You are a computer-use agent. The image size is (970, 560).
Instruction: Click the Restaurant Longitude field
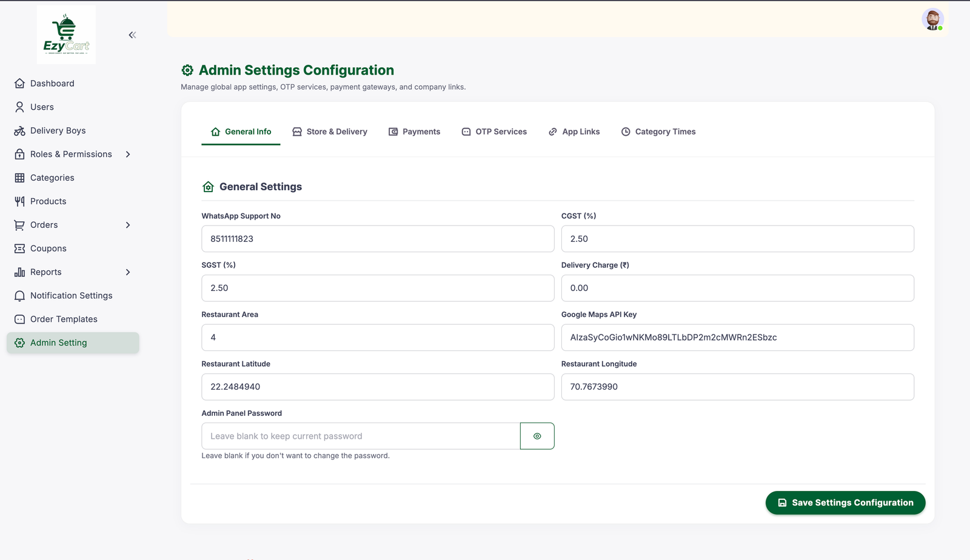coord(737,387)
